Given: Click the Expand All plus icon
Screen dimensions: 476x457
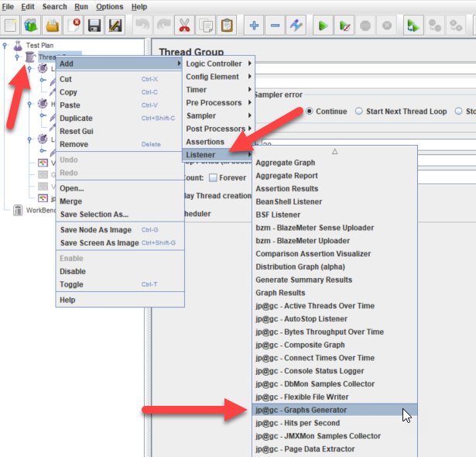Looking at the screenshot, I should coord(255,26).
